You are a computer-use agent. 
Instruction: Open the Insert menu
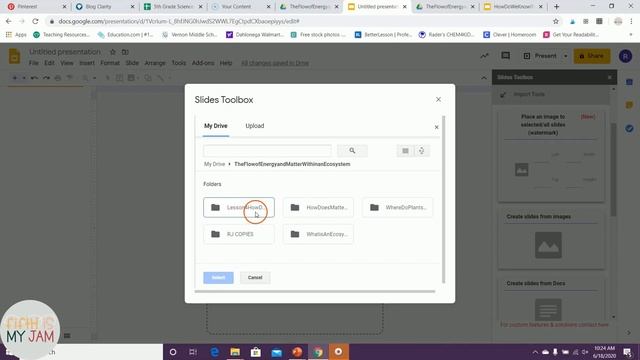point(87,63)
